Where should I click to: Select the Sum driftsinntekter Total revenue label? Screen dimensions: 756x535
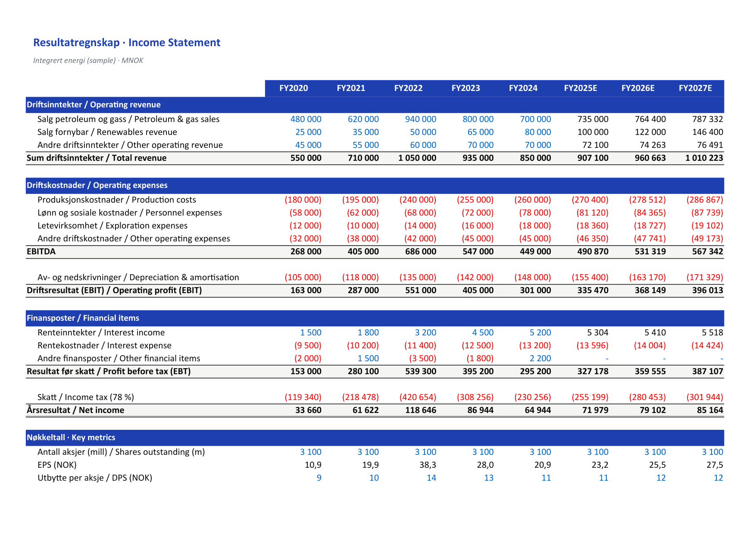click(x=97, y=158)
